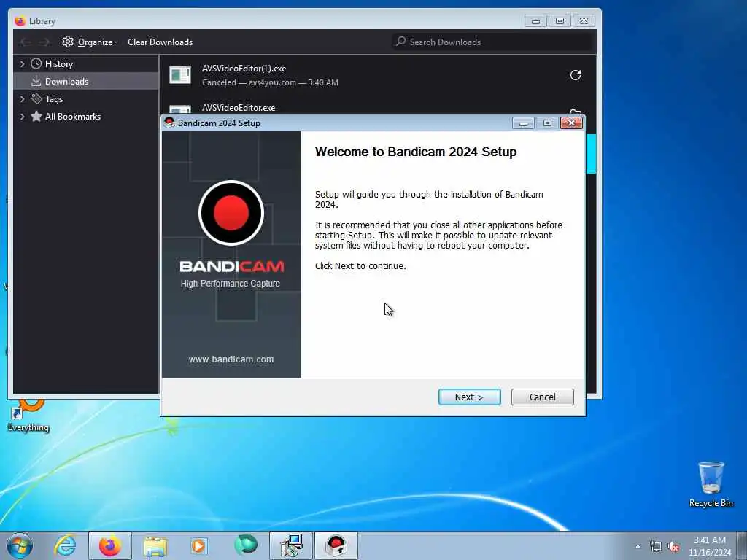Screen dimensions: 747x560
Task: Click the Tags label icon
Action: [36, 98]
